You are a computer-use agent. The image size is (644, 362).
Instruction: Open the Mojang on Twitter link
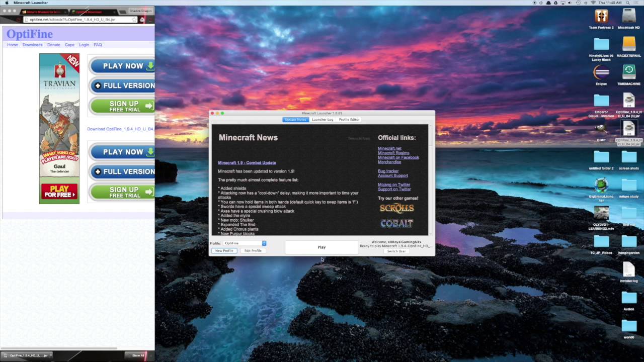[394, 185]
